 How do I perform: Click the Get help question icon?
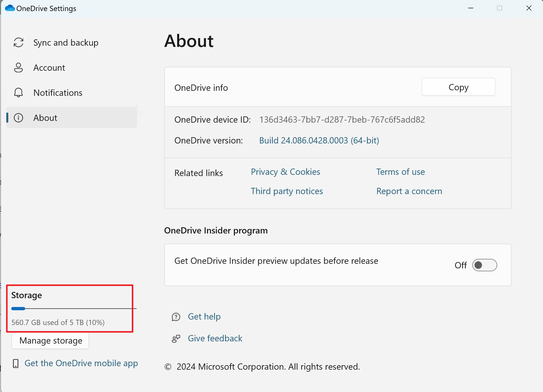176,317
